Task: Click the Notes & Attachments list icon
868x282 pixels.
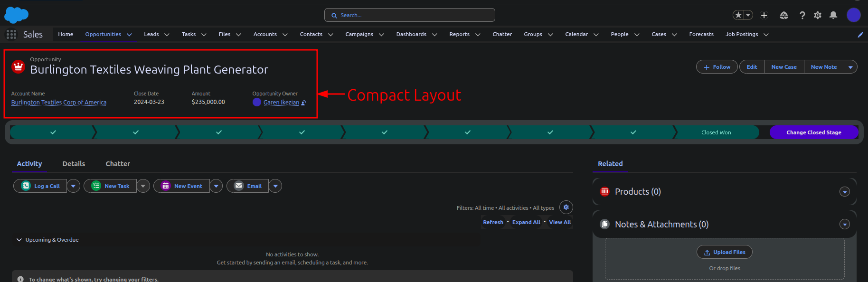Action: point(605,224)
